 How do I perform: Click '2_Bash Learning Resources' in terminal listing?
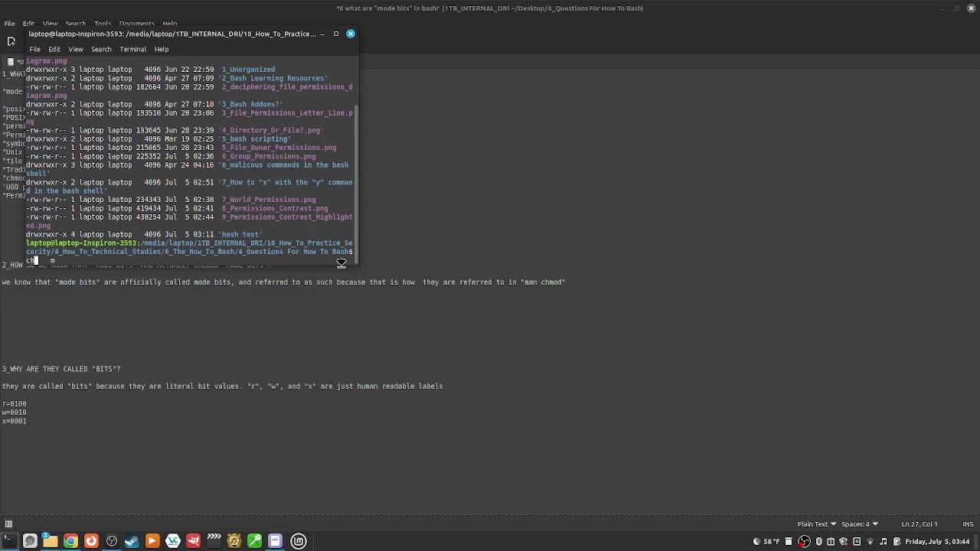[274, 78]
